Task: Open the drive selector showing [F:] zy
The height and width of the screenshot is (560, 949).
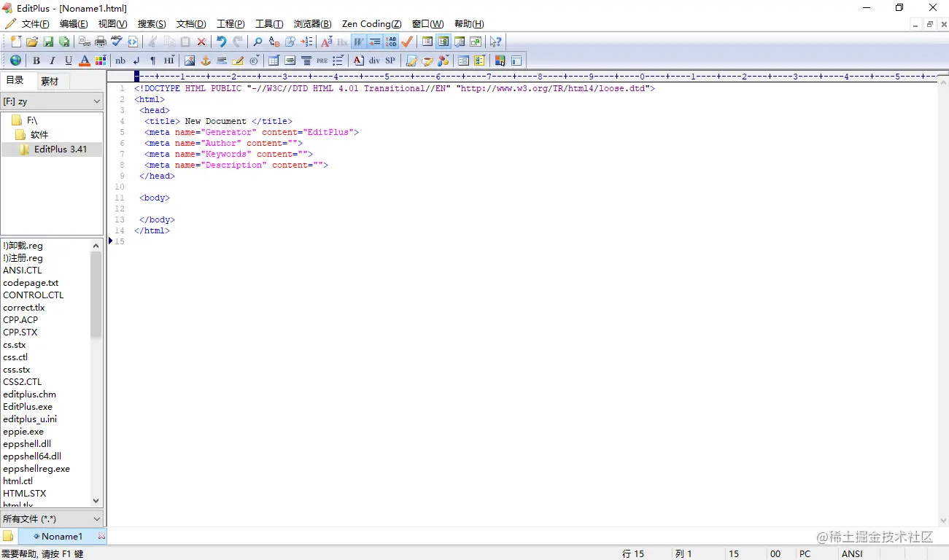Action: click(51, 101)
